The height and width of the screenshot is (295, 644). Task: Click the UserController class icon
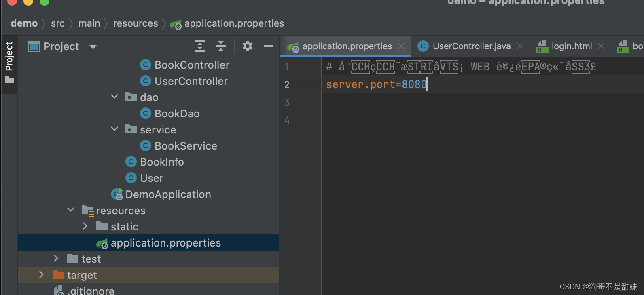(146, 81)
